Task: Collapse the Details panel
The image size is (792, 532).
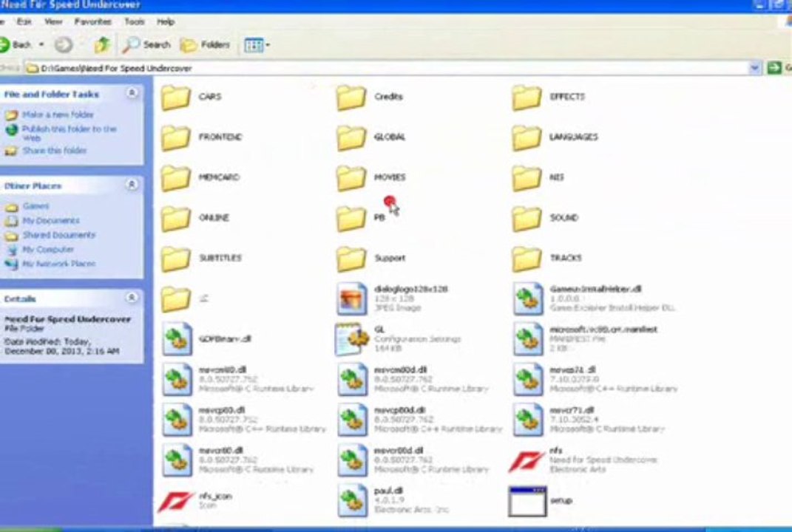Action: point(132,298)
